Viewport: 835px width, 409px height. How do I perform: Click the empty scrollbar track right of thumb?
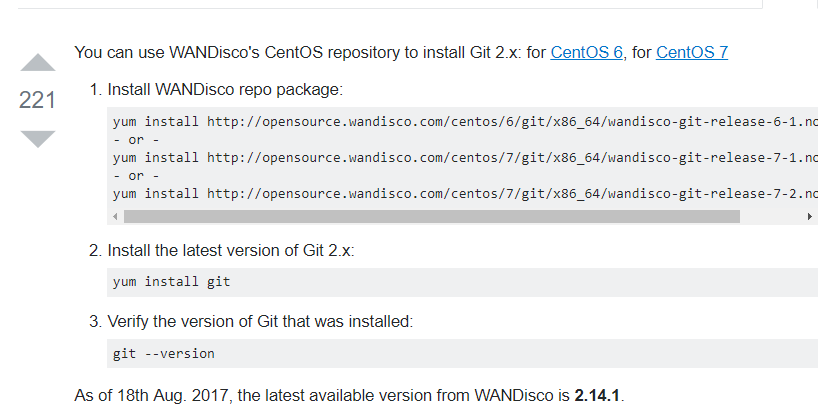[771, 216]
